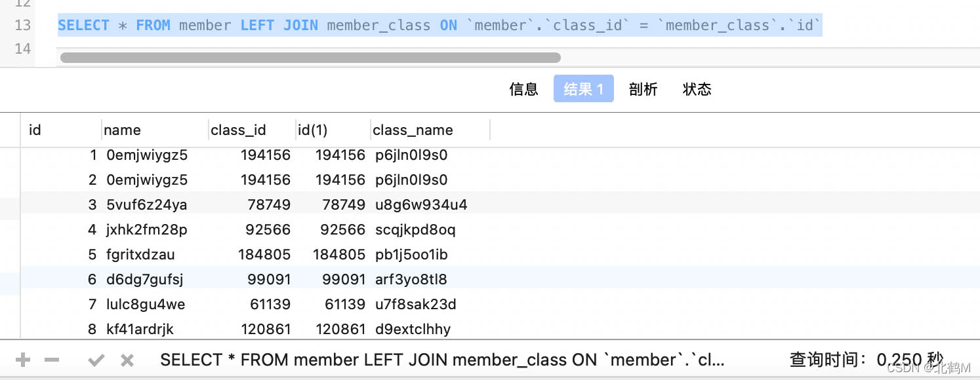The width and height of the screenshot is (980, 380).
Task: Place cursor in the SELECT query line
Action: click(439, 26)
